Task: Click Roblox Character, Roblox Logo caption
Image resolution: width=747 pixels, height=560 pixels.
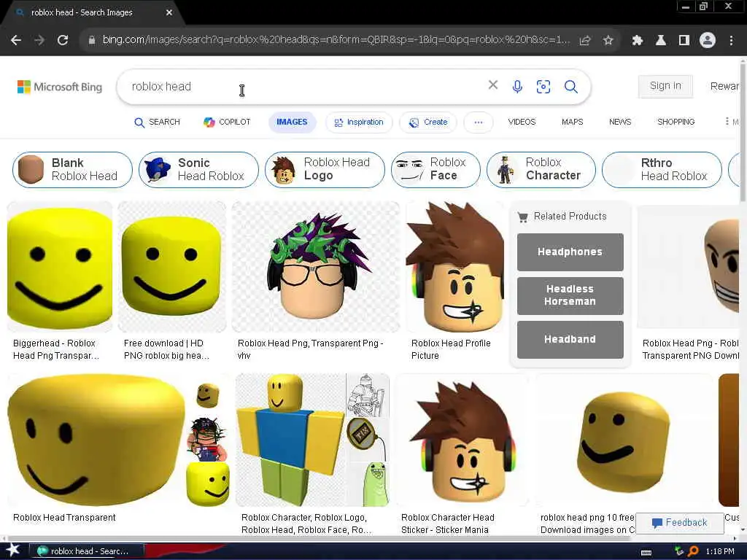Action: [x=306, y=524]
